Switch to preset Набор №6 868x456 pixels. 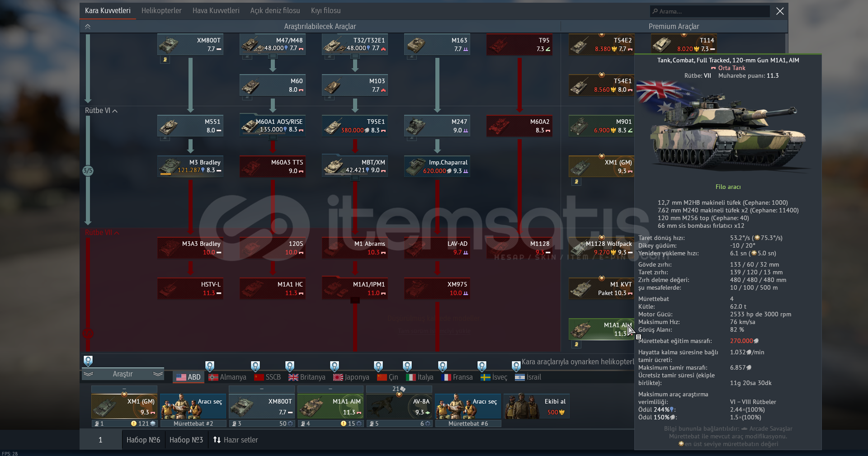pos(143,440)
